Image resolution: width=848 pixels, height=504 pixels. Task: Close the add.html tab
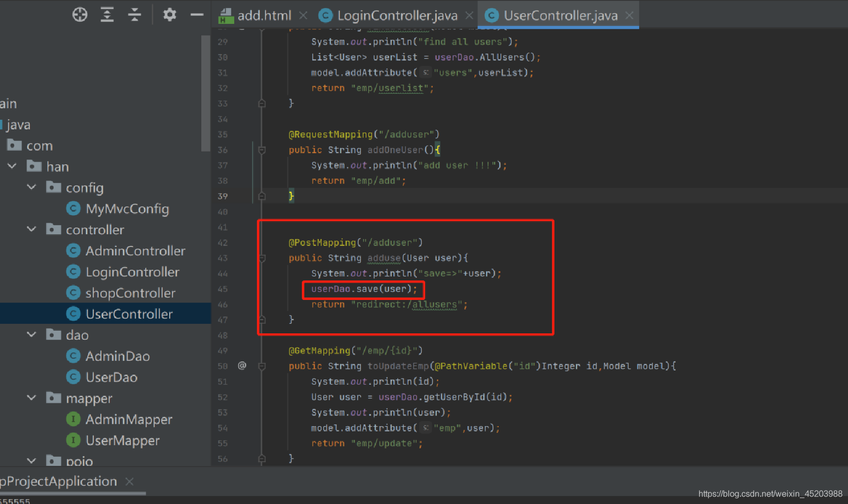pyautogui.click(x=303, y=16)
